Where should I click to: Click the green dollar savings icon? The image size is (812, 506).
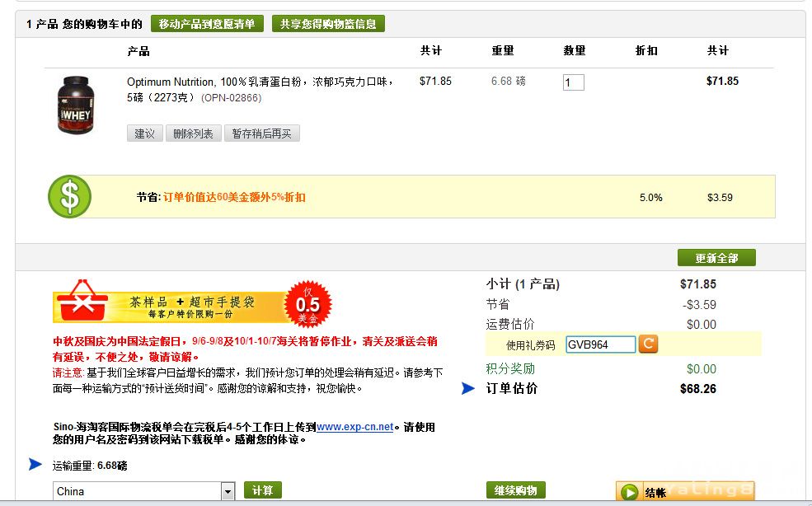pyautogui.click(x=70, y=197)
